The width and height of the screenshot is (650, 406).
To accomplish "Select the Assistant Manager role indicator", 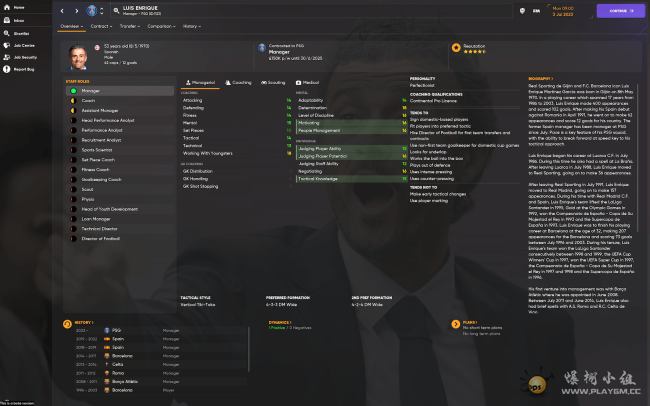I will tap(73, 111).
